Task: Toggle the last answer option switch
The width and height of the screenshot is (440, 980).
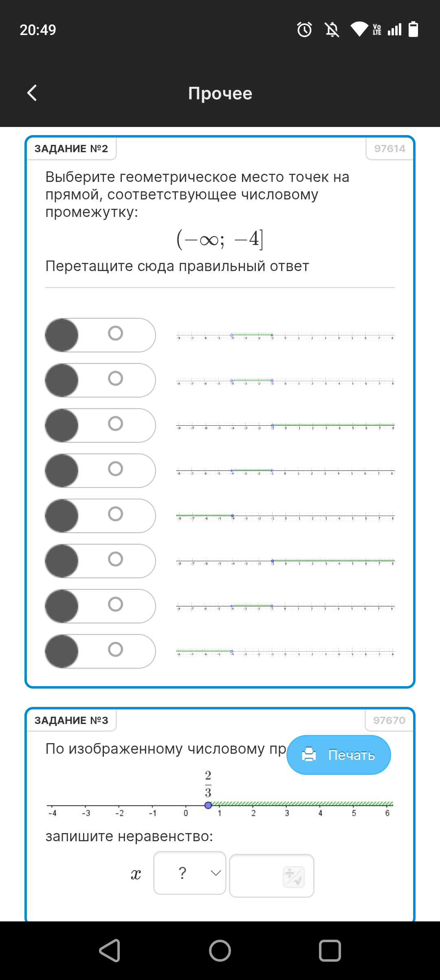Action: [x=100, y=651]
